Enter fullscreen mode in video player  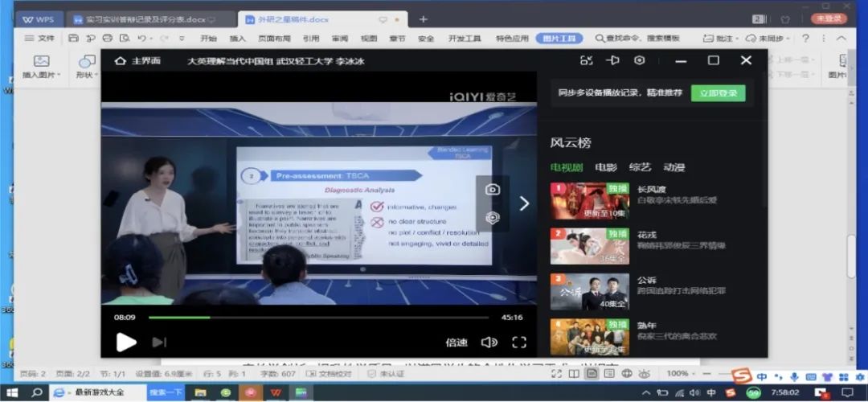518,343
